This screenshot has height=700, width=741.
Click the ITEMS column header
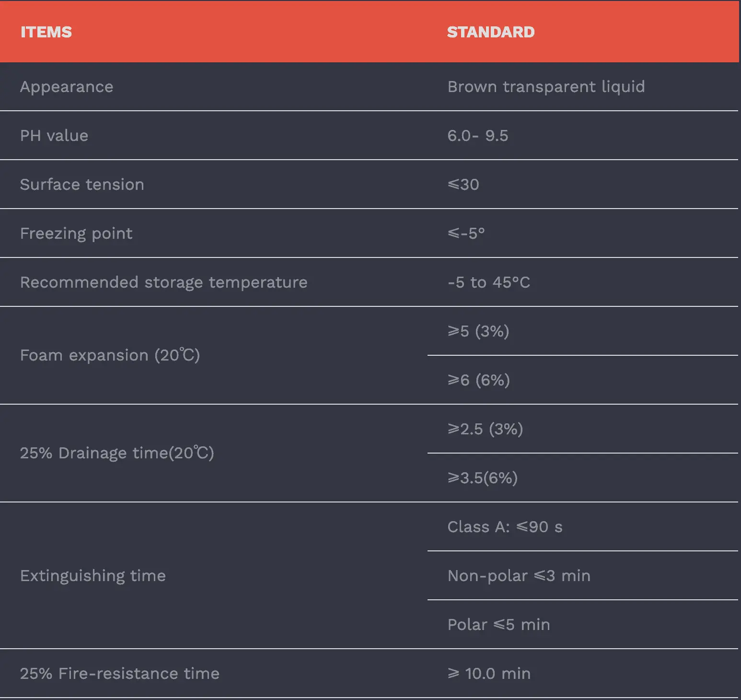click(46, 32)
